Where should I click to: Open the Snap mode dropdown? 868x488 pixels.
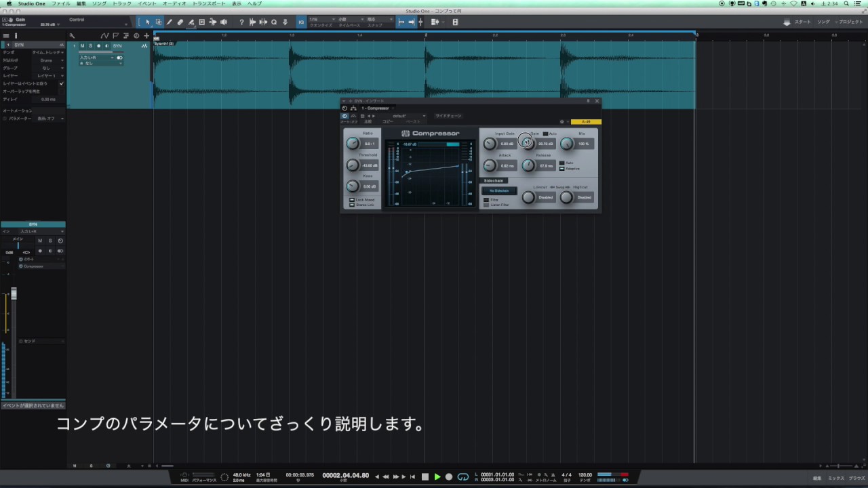(x=380, y=19)
